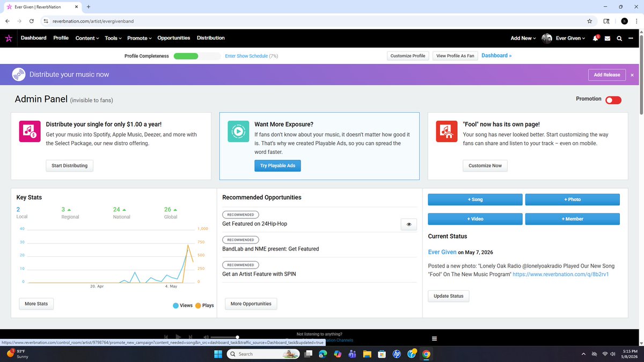This screenshot has width=644, height=362.
Task: Open the HP app on the taskbar
Action: tap(397, 354)
